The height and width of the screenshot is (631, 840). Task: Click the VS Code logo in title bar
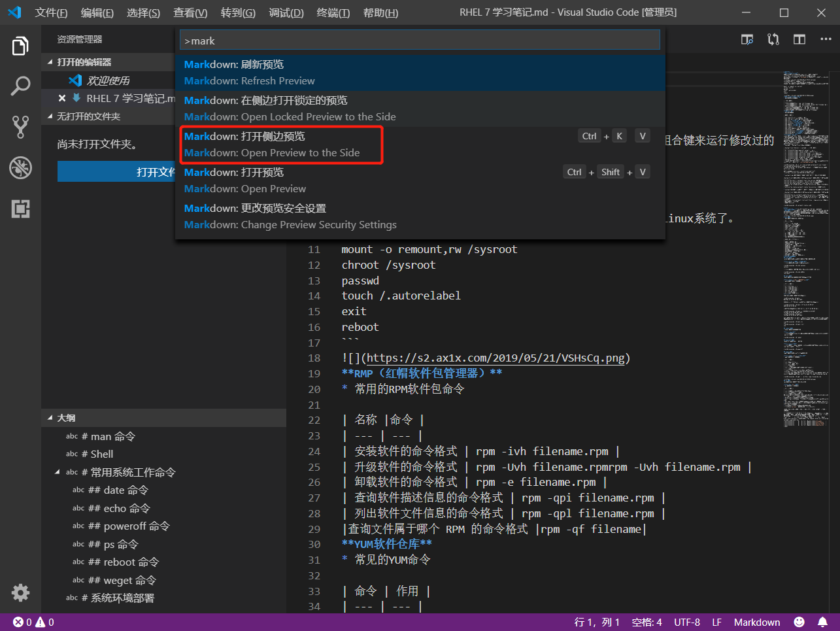click(14, 12)
